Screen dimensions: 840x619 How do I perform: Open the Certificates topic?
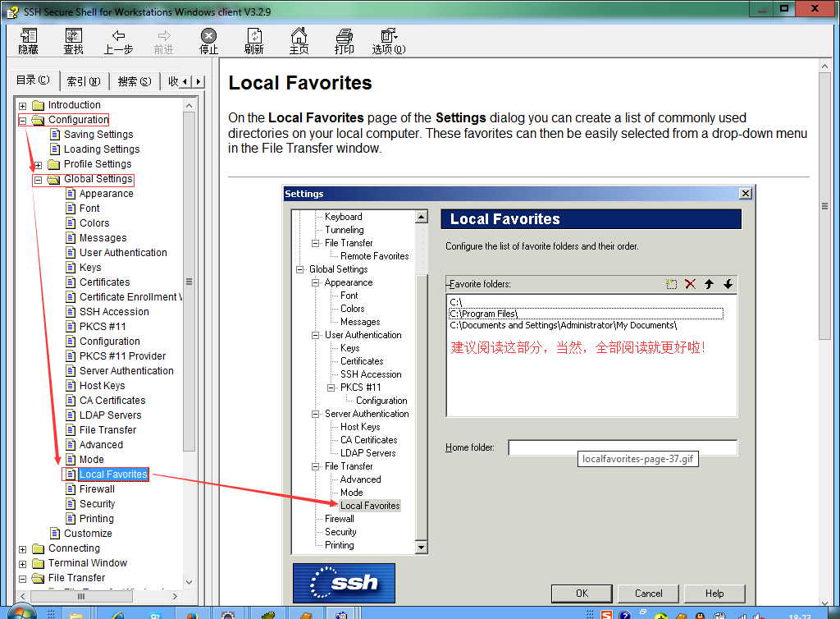coord(104,282)
